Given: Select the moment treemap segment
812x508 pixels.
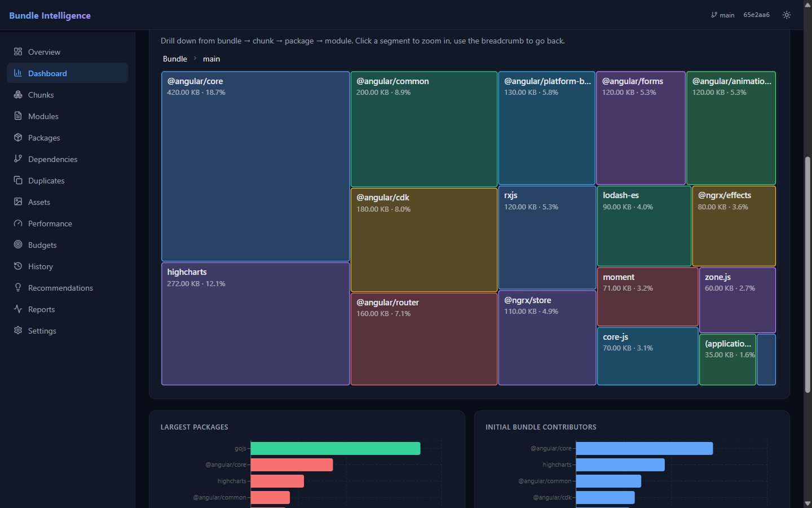Looking at the screenshot, I should (647, 297).
